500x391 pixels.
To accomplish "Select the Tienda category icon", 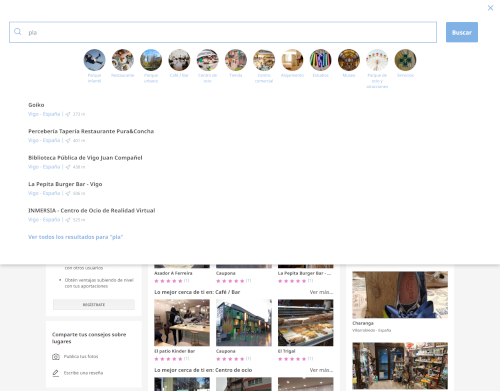I will [x=236, y=60].
